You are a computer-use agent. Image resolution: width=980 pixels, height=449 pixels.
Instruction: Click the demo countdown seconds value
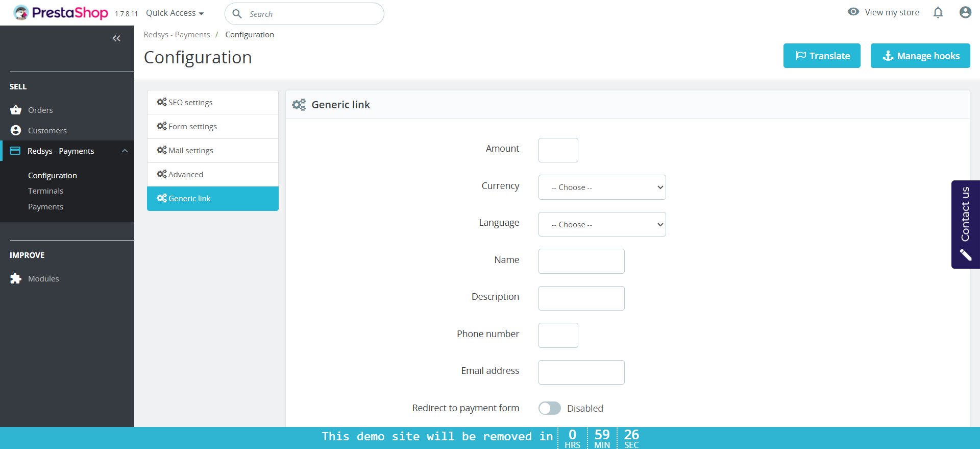[631, 435]
